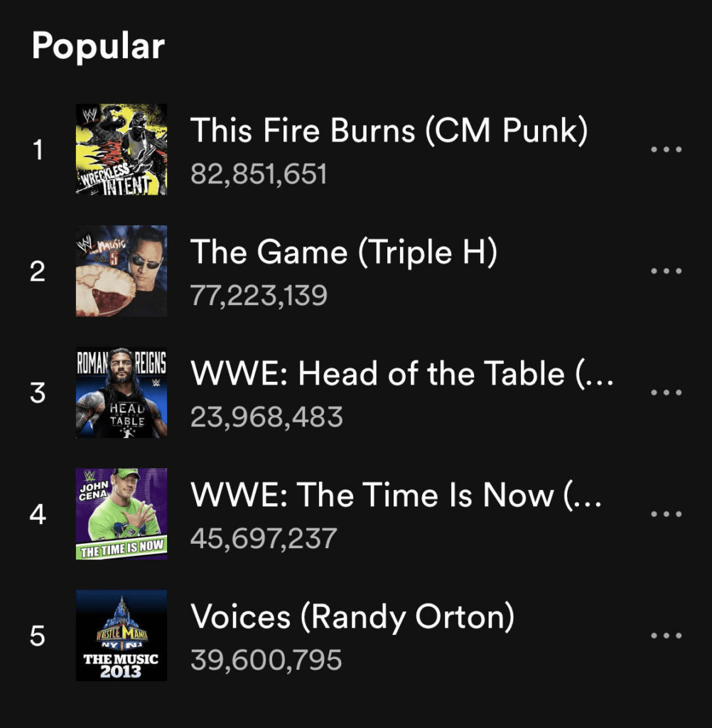Tap the WrestleMania The Music 2013 cover
The height and width of the screenshot is (728, 712).
coord(122,636)
